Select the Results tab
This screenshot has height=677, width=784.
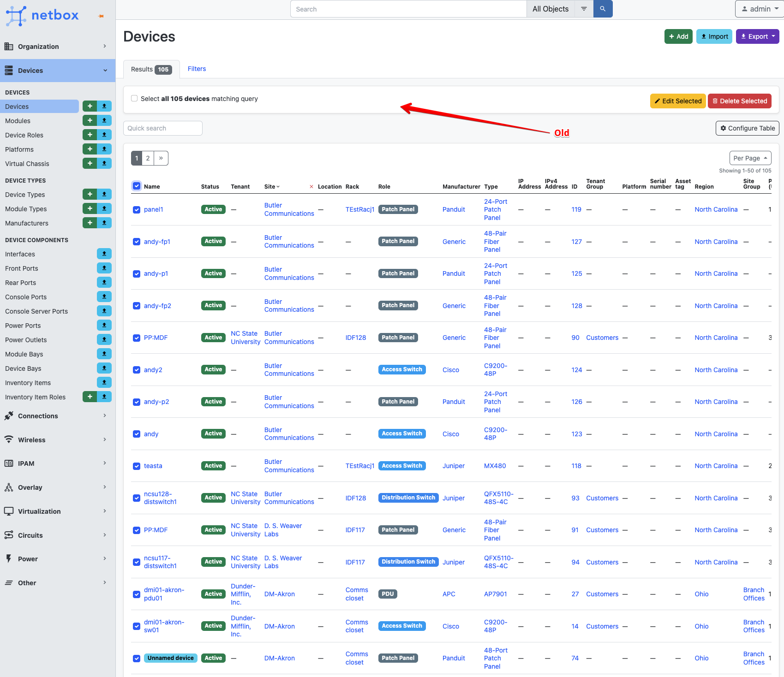pyautogui.click(x=151, y=69)
